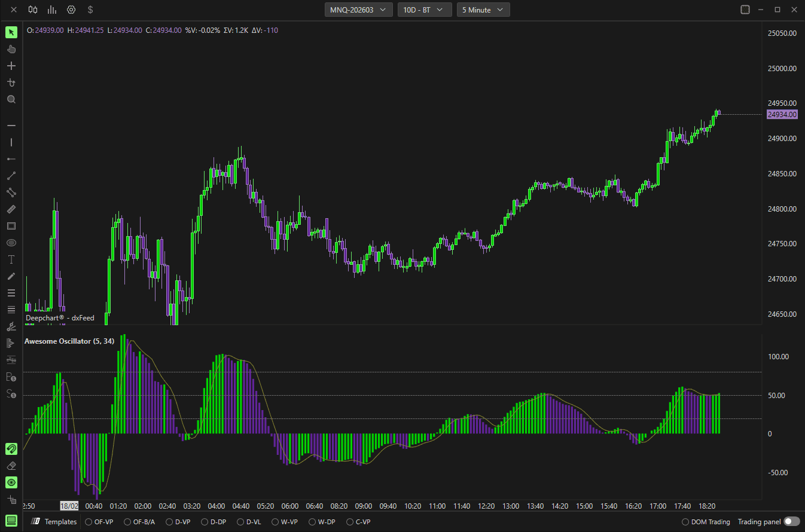Open indicators bar-chart icon in top toolbar

pos(52,10)
